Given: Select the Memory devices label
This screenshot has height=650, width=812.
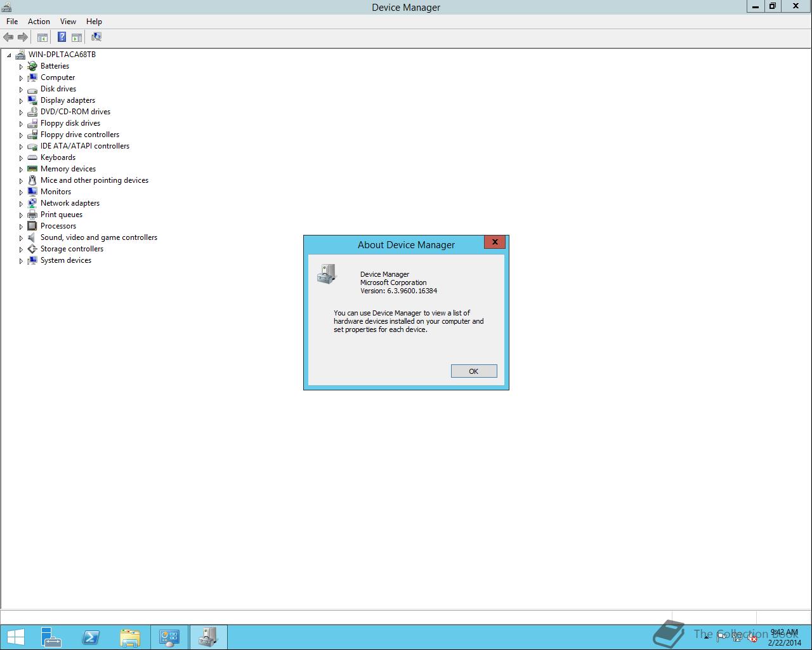Looking at the screenshot, I should [68, 169].
